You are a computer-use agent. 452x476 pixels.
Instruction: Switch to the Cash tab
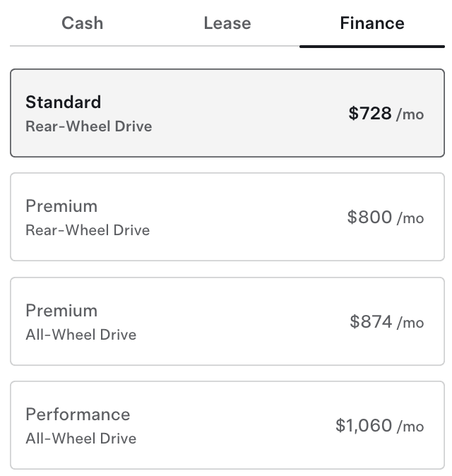pos(82,23)
